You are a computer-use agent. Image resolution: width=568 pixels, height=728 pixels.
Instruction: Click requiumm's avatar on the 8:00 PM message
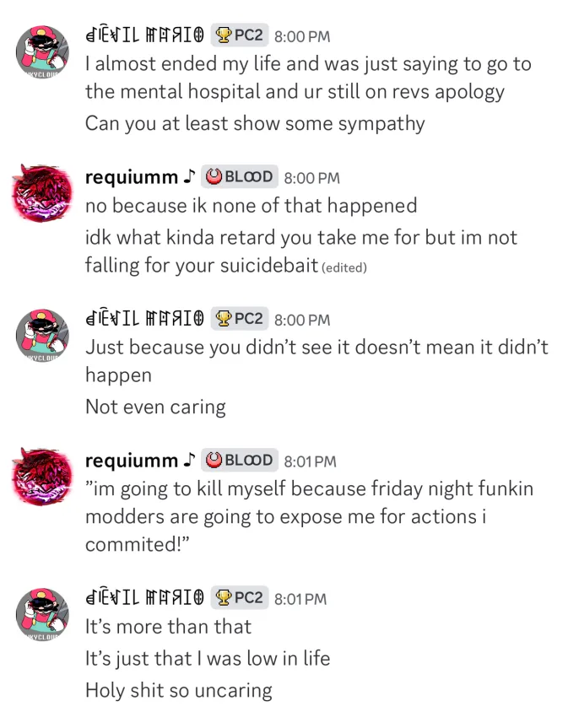(43, 193)
